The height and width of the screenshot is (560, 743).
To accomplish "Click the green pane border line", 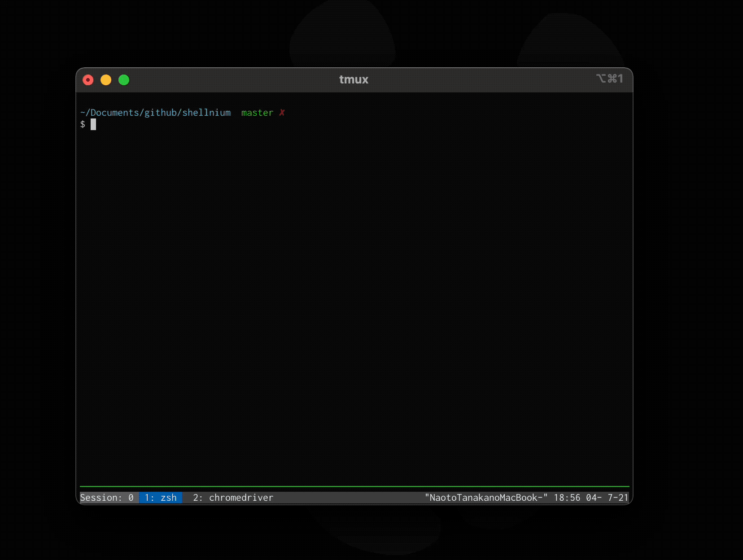I will tap(354, 486).
